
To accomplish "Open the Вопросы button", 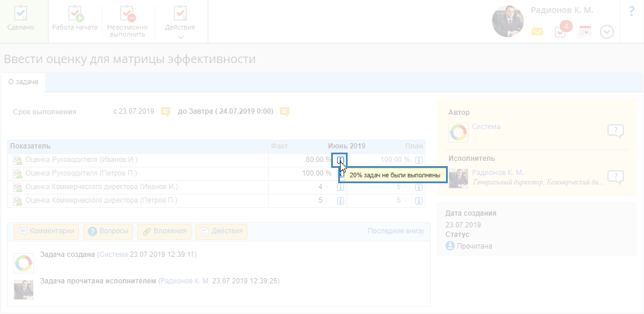I will (x=108, y=232).
